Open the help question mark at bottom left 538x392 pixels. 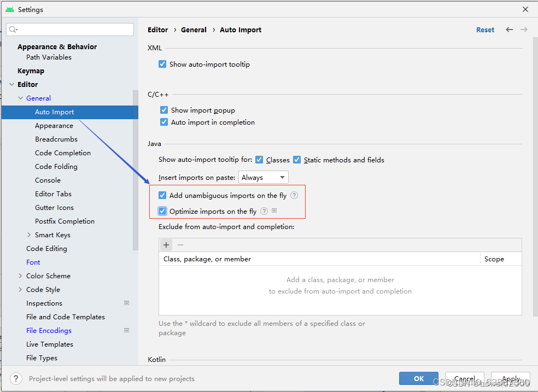point(16,379)
